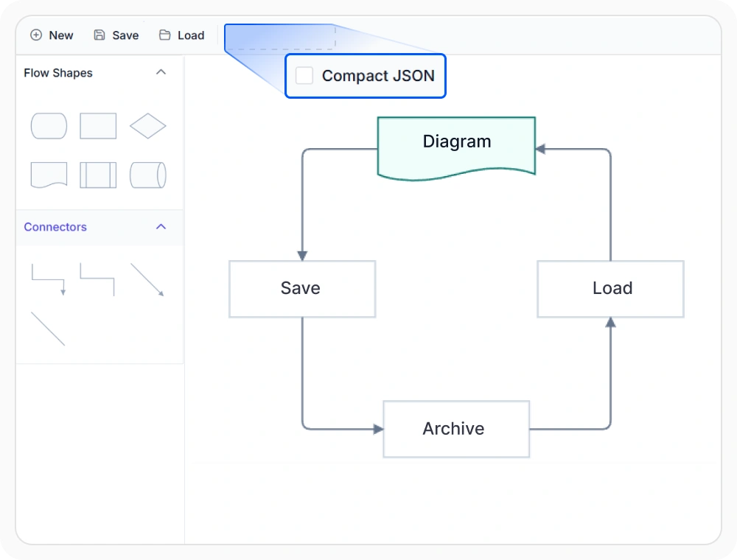
Task: Enable the Compact JSON checkbox
Action: pyautogui.click(x=304, y=76)
